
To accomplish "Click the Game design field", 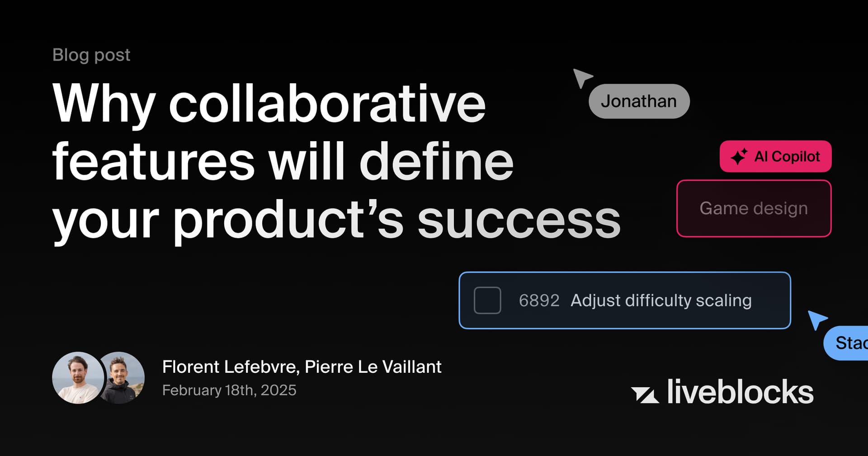I will click(x=754, y=209).
